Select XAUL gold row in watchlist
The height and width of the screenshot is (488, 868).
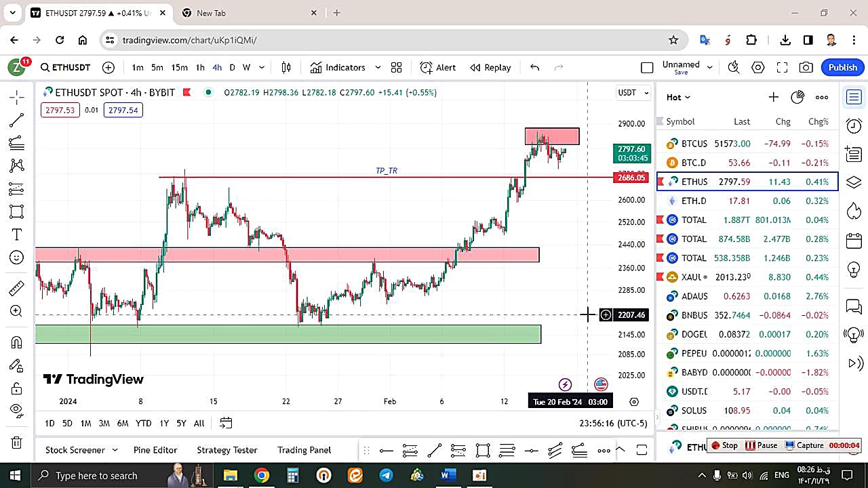pyautogui.click(x=747, y=277)
